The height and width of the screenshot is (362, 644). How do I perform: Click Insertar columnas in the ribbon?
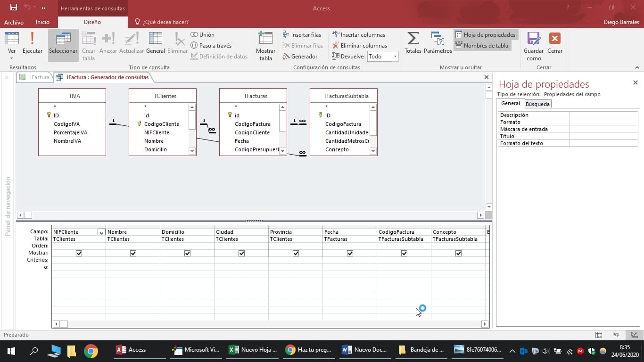(358, 35)
